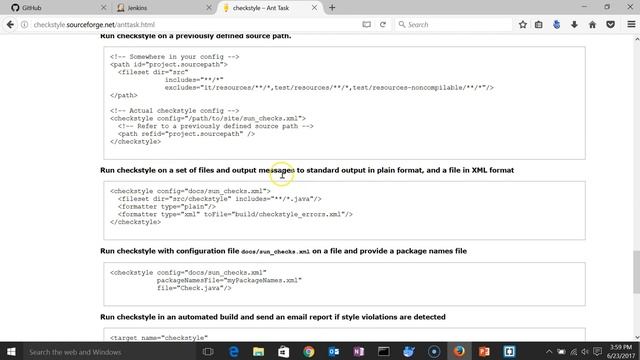The width and height of the screenshot is (640, 360).
Task: Open battery status tray icon
Action: tap(562, 351)
